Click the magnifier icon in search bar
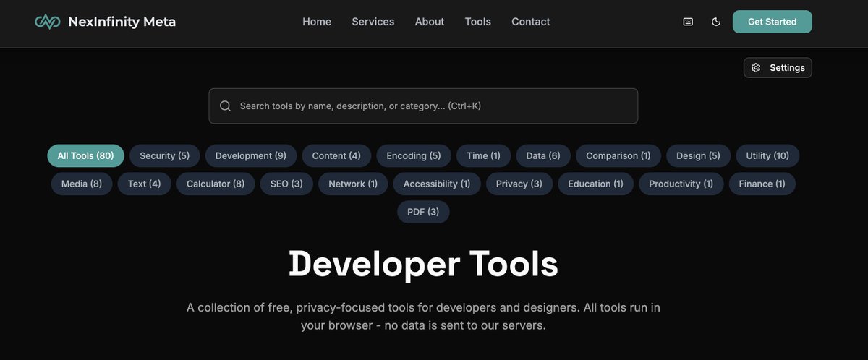The width and height of the screenshot is (868, 360). click(x=225, y=106)
